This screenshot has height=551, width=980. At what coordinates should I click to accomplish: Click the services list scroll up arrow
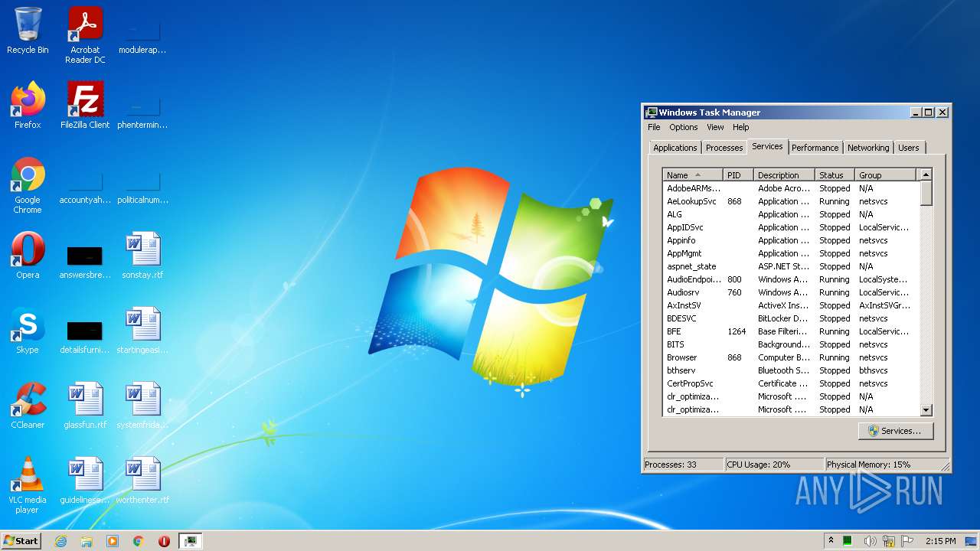(x=926, y=174)
